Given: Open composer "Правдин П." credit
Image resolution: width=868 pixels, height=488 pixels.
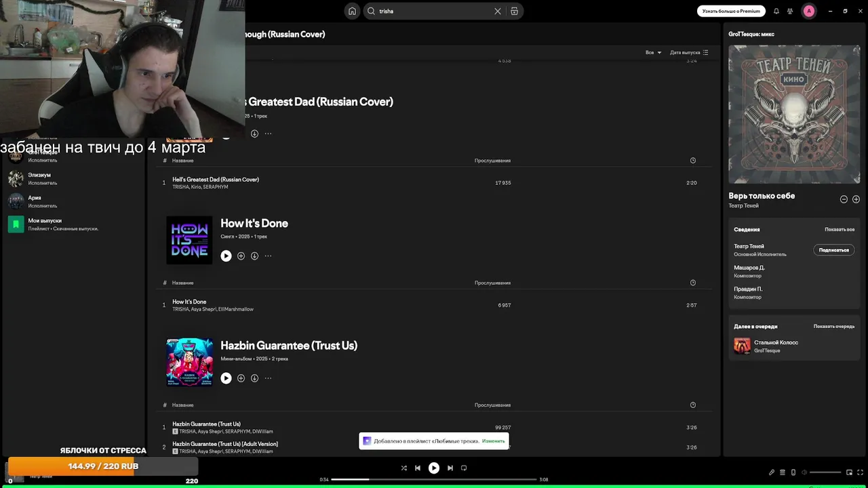Looking at the screenshot, I should [x=748, y=289].
